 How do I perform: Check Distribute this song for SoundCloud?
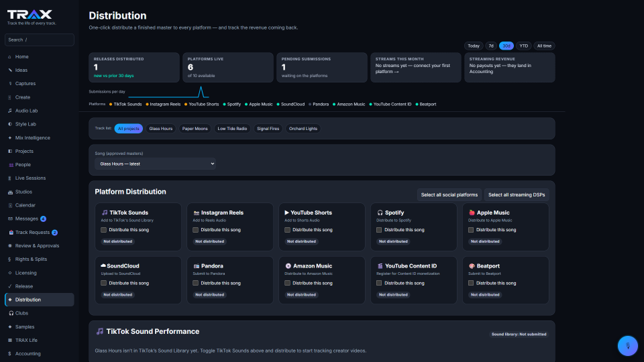click(103, 283)
